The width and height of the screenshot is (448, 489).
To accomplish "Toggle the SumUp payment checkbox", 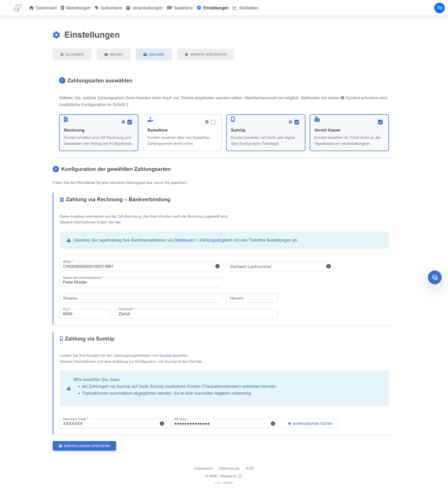I will click(x=297, y=122).
